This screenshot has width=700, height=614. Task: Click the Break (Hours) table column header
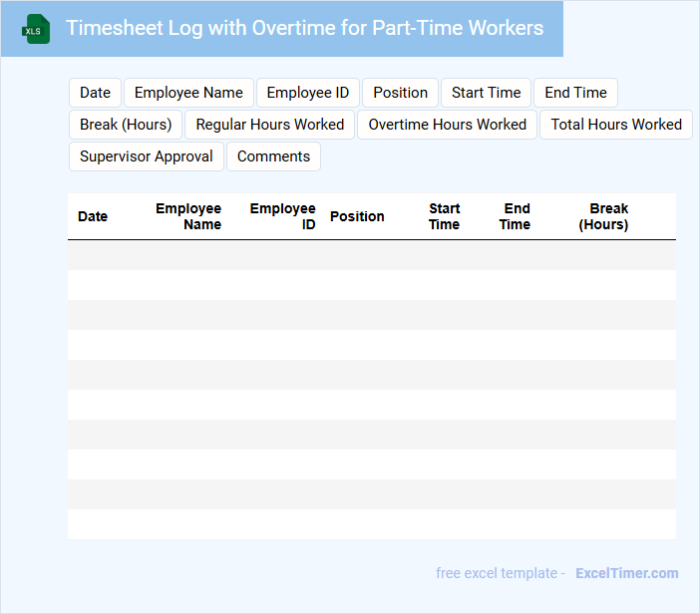tap(603, 216)
